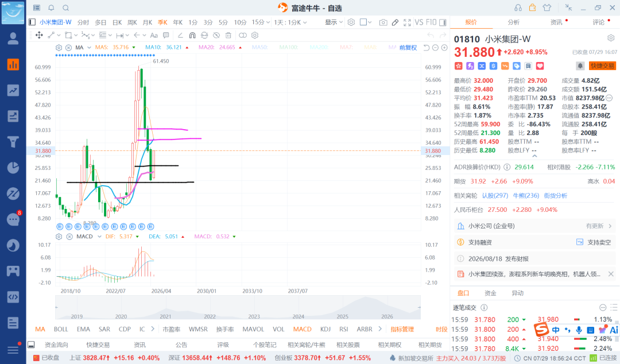This screenshot has height=364, width=620.
Task: Switch to 季K quarterly chart
Action: (x=162, y=22)
